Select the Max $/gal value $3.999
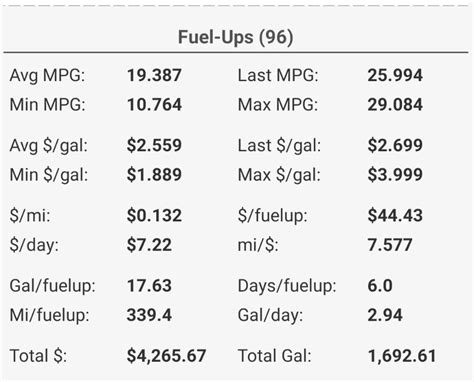This screenshot has height=382, width=474. click(395, 175)
